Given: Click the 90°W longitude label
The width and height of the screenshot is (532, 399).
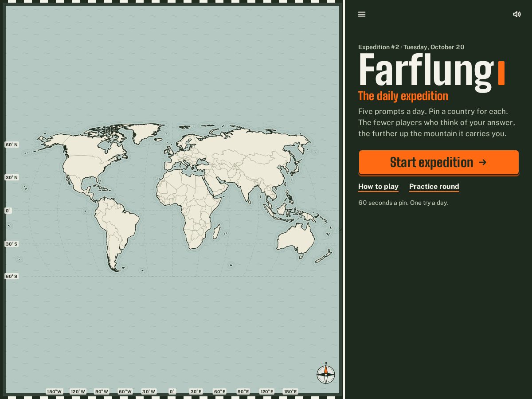Looking at the screenshot, I should point(102,391).
